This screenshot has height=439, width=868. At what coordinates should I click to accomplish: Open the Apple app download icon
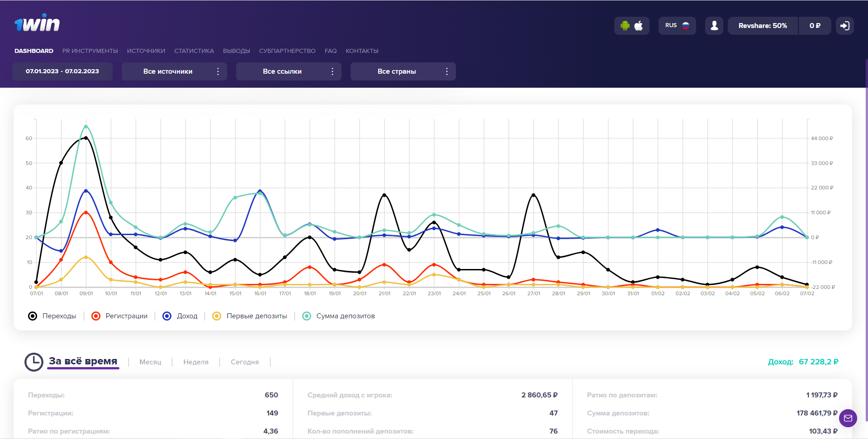(639, 26)
